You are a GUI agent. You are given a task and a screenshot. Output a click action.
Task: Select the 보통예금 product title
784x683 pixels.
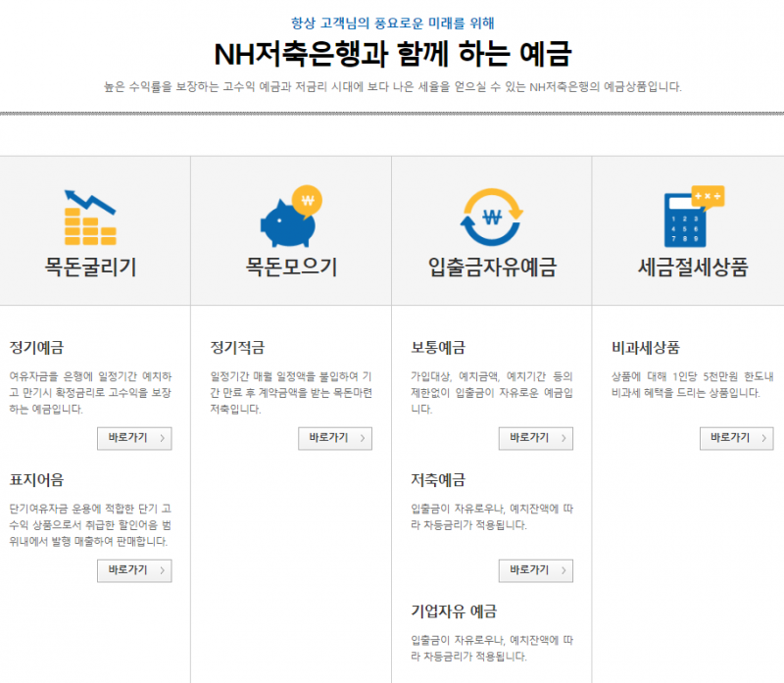(x=438, y=348)
